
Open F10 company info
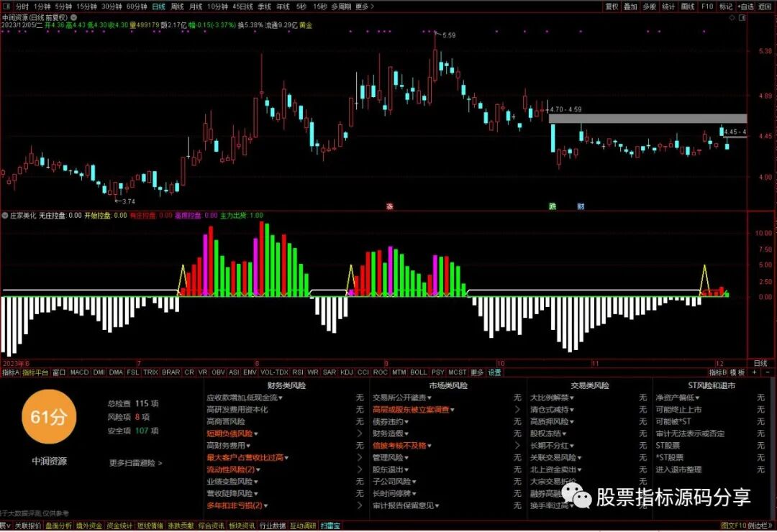[707, 6]
